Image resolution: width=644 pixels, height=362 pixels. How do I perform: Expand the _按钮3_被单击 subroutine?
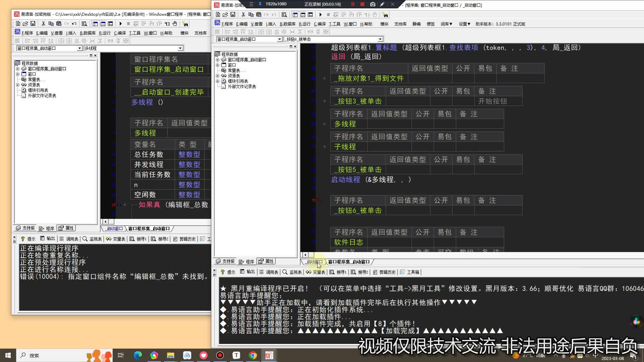point(324,101)
